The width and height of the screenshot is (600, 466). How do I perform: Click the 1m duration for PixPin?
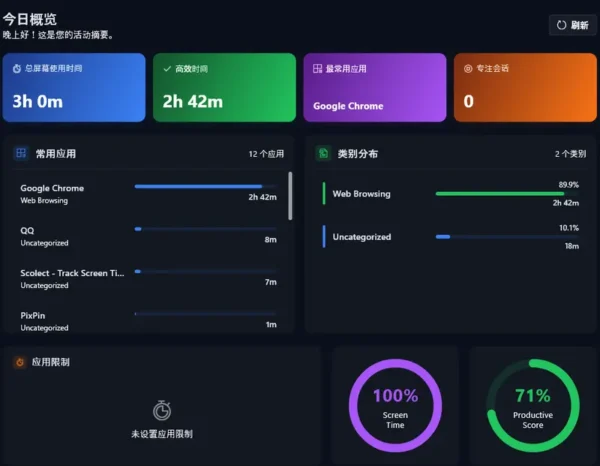271,325
